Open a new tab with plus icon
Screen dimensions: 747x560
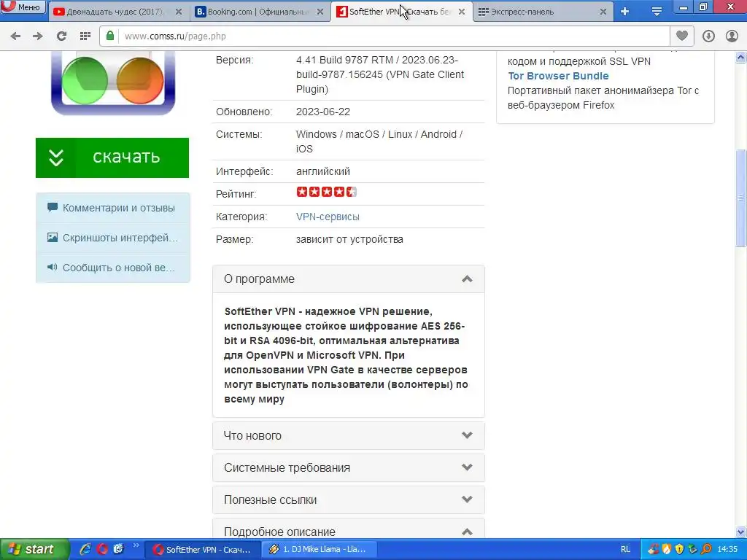click(x=625, y=12)
